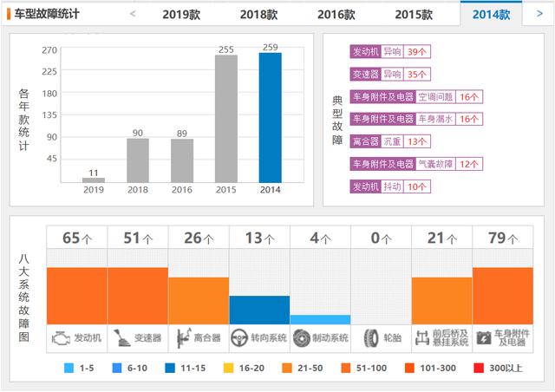Switch to the 2015款 tab
This screenshot has width=555, height=392.
click(x=414, y=15)
